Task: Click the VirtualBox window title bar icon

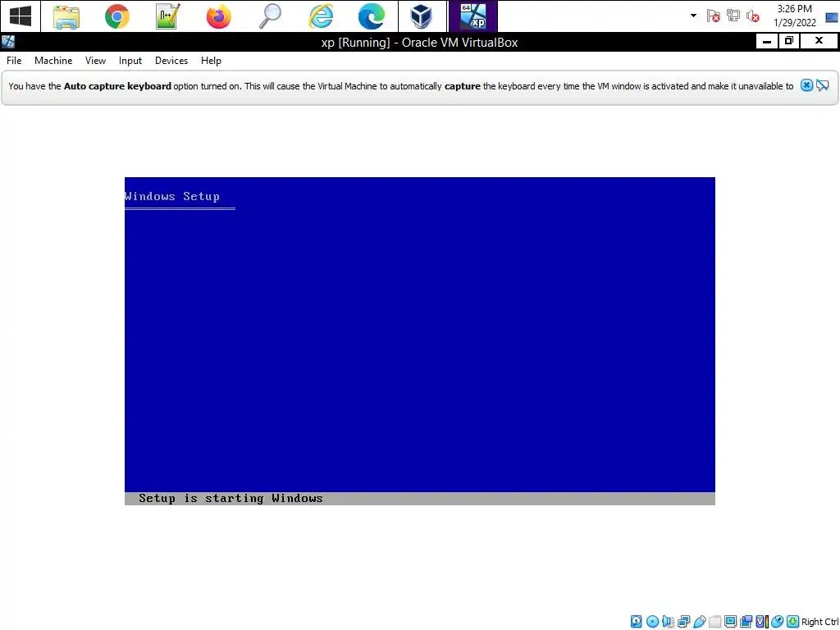Action: point(8,42)
